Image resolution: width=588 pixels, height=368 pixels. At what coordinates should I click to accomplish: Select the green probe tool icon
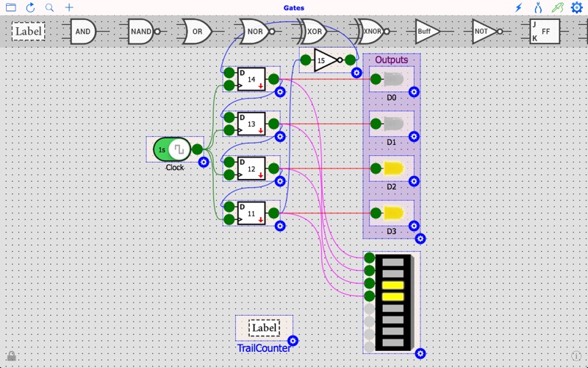tap(558, 7)
